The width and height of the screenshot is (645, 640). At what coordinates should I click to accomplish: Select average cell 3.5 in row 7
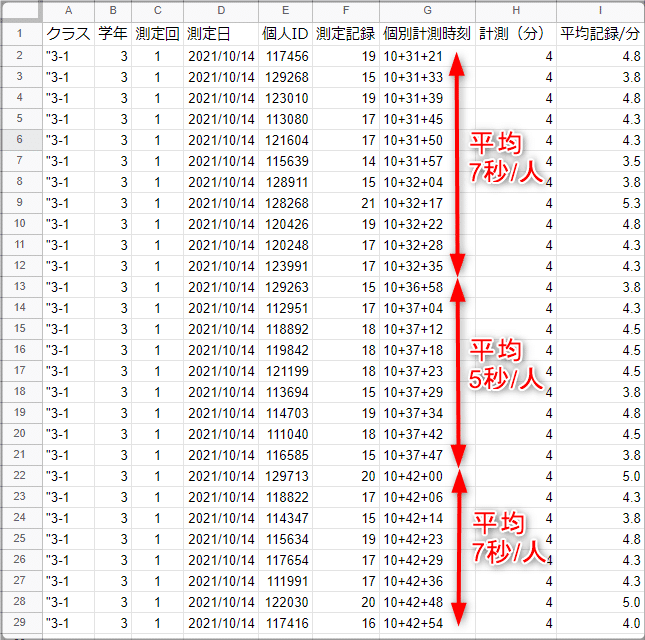[x=601, y=161]
